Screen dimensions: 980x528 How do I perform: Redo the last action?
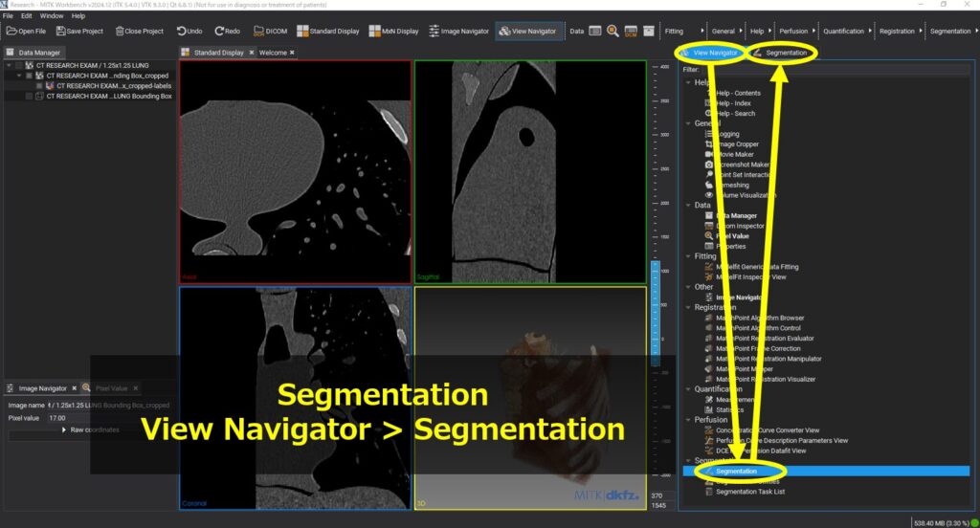(228, 31)
